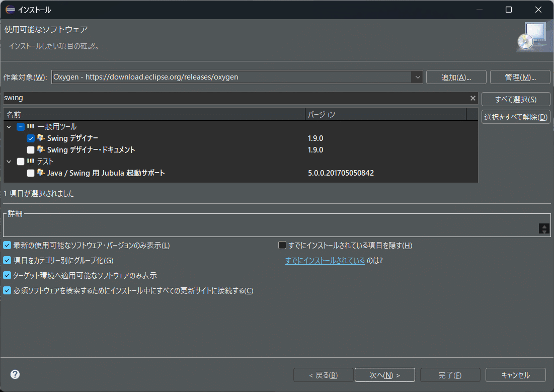Click the 1.9.0 version of Swing デザイナー
This screenshot has width=554, height=392.
click(315, 138)
